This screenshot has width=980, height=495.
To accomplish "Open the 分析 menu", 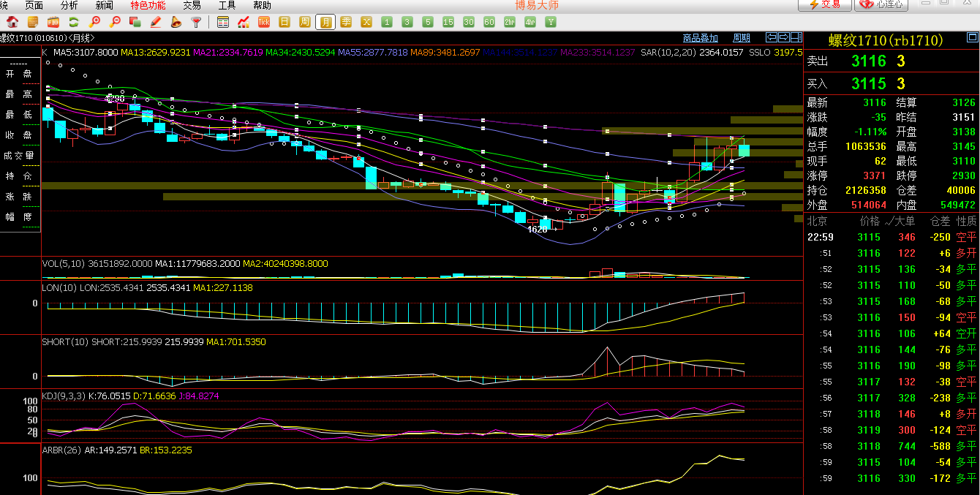I will (69, 5).
